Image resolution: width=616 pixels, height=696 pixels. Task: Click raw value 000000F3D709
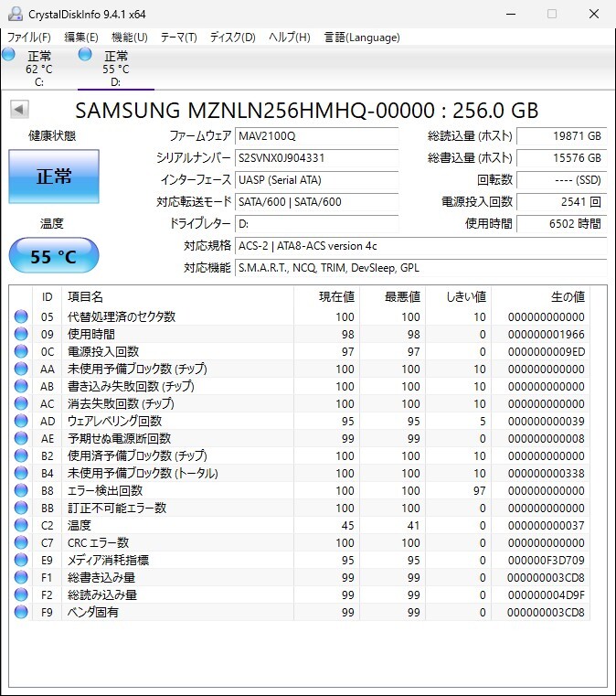tap(546, 560)
